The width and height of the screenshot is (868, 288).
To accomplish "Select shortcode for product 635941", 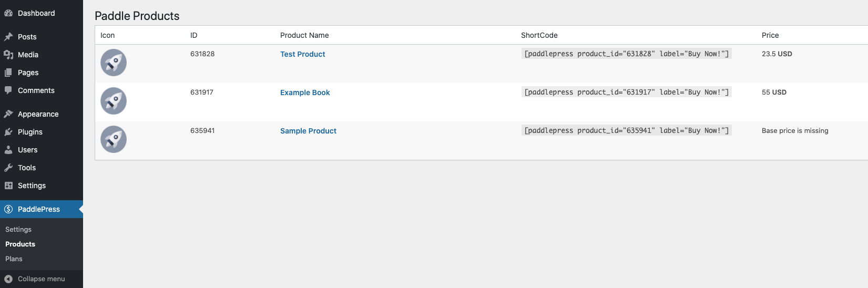I will 626,130.
